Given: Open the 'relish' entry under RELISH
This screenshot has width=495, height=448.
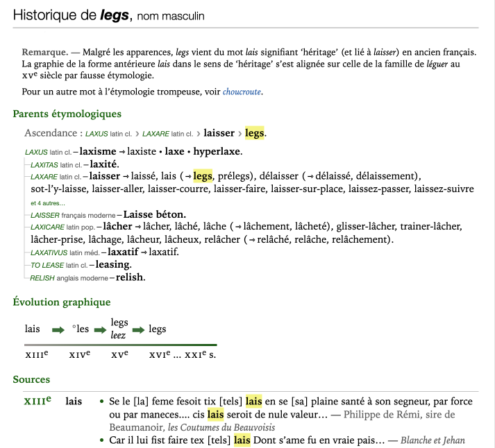Looking at the screenshot, I should [131, 277].
